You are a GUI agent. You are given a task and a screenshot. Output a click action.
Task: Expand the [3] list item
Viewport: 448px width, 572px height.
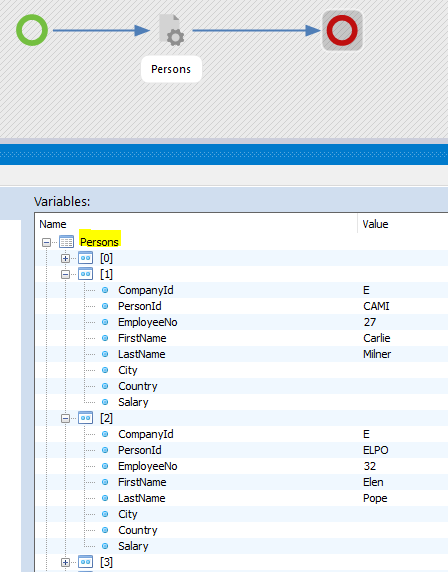pos(65,563)
